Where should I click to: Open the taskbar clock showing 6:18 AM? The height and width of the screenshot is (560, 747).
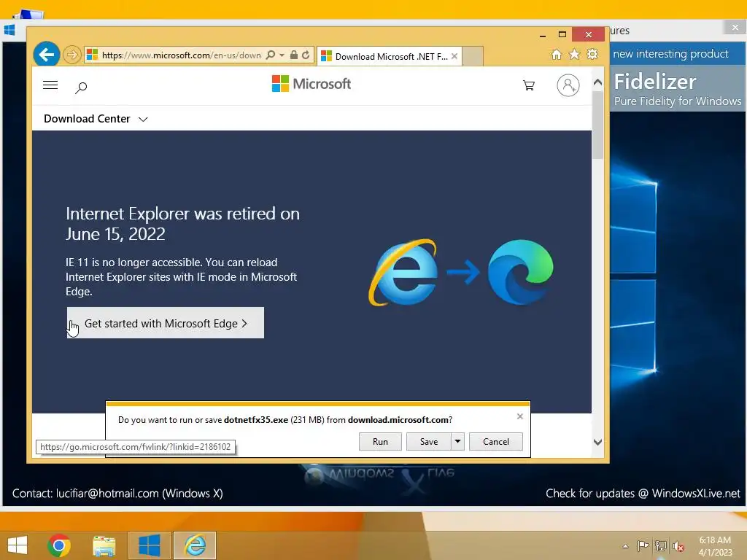715,545
